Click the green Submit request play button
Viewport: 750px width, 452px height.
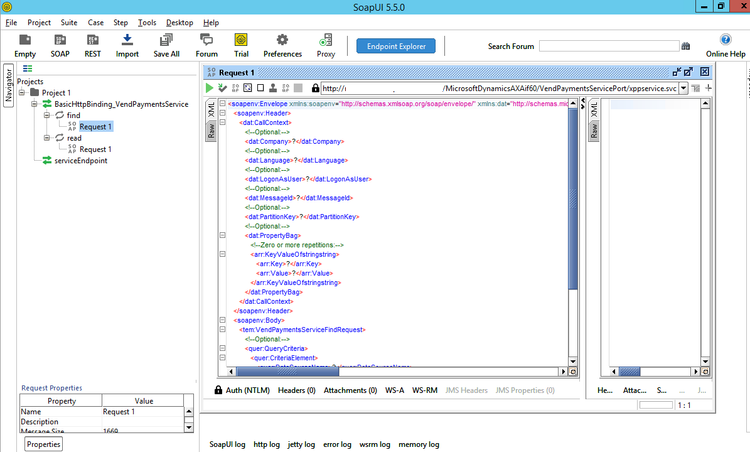(209, 88)
